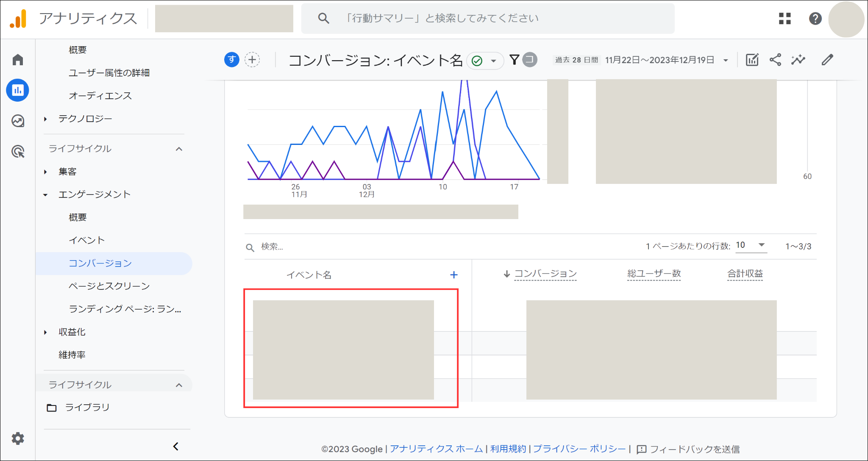Click フィードバックを送信 in footer
Screen dimensions: 868x461
point(688,449)
